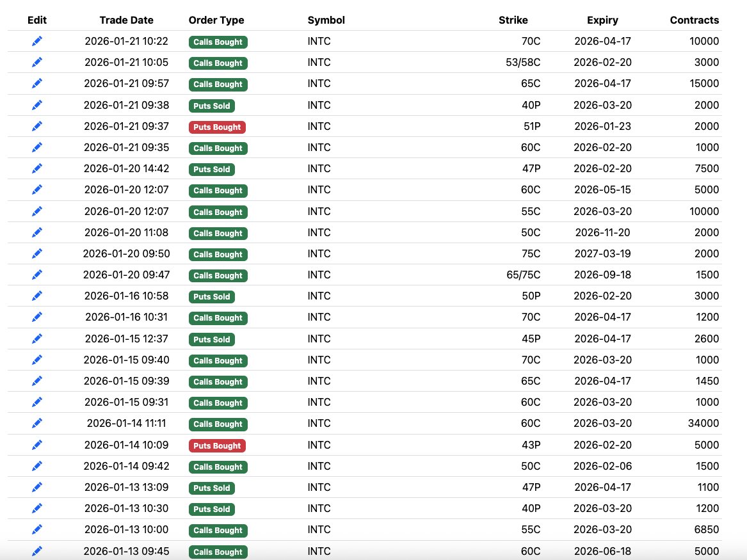Screen dimensions: 747x560
Task: Edit the 2026-01-15 09:39 trade entry
Action: [36, 381]
